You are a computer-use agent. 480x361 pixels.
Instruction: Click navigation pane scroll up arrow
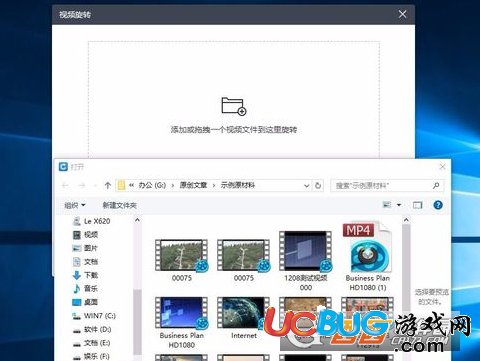pos(137,220)
